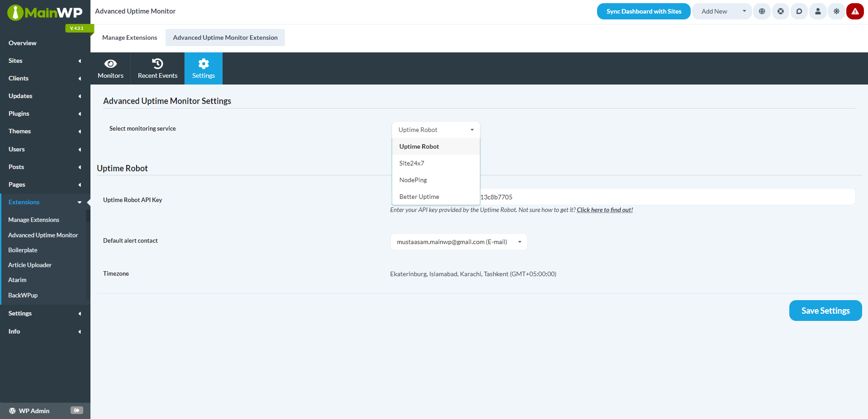Open the lifebuoy help icon
This screenshot has width=868, height=419.
(x=781, y=11)
